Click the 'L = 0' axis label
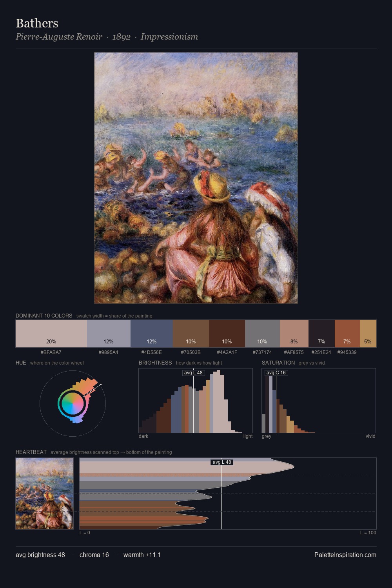 85,533
